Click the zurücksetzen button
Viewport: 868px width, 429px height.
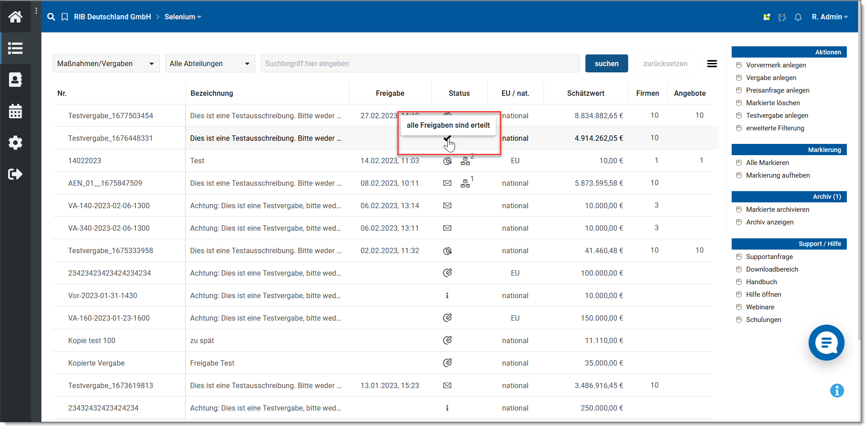tap(665, 64)
